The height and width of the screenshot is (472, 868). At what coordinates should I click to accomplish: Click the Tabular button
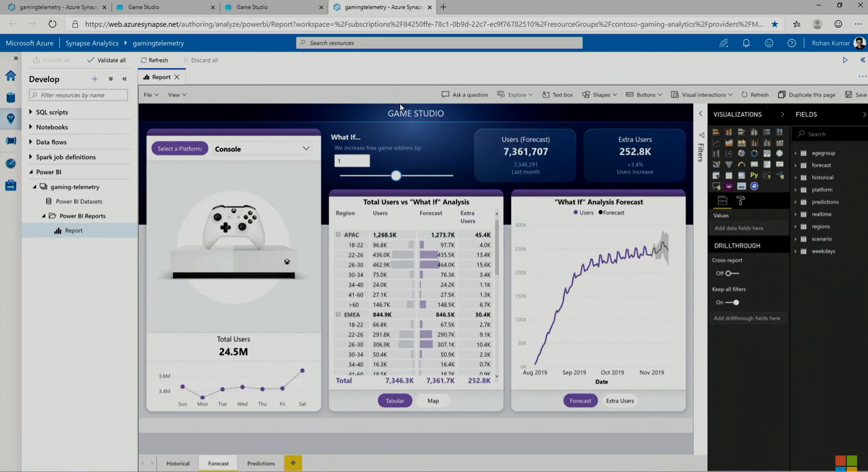pos(395,400)
